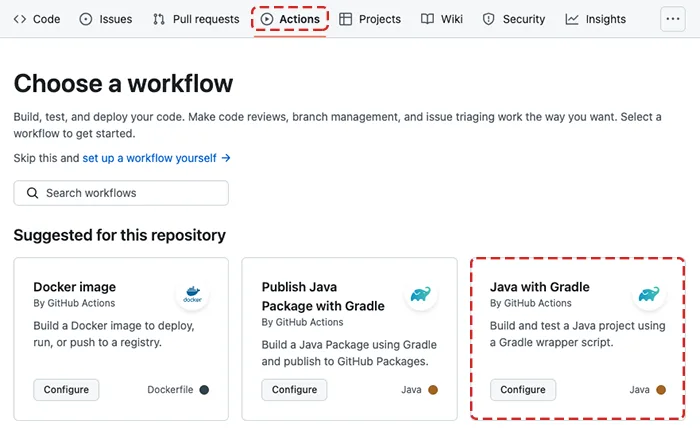Click the Insights graph icon
Image resolution: width=700 pixels, height=428 pixels.
tap(572, 19)
